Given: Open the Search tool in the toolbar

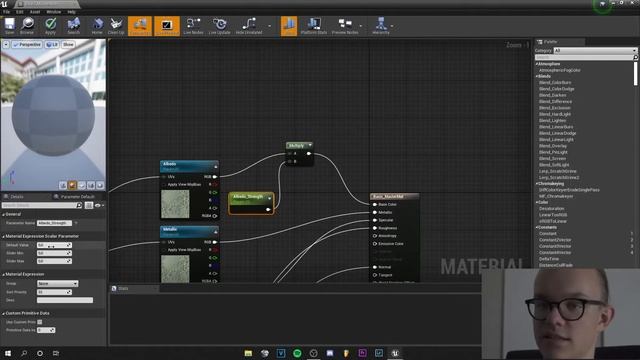Looking at the screenshot, I should (73, 26).
